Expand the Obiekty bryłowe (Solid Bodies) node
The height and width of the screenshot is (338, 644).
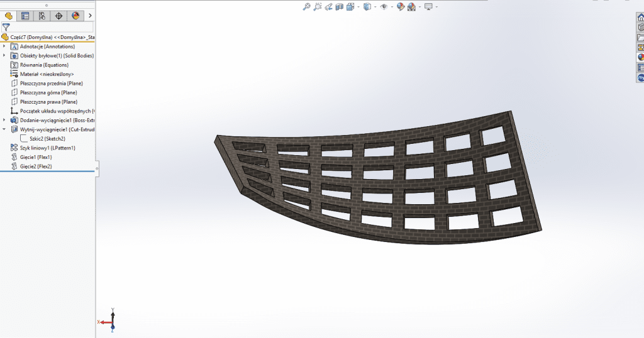[4, 55]
